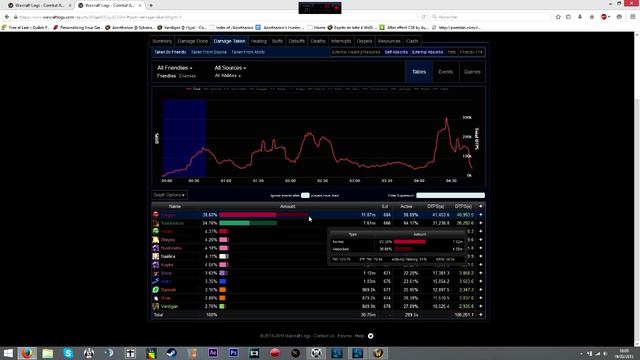Expand the first player row plus icon

click(x=480, y=215)
